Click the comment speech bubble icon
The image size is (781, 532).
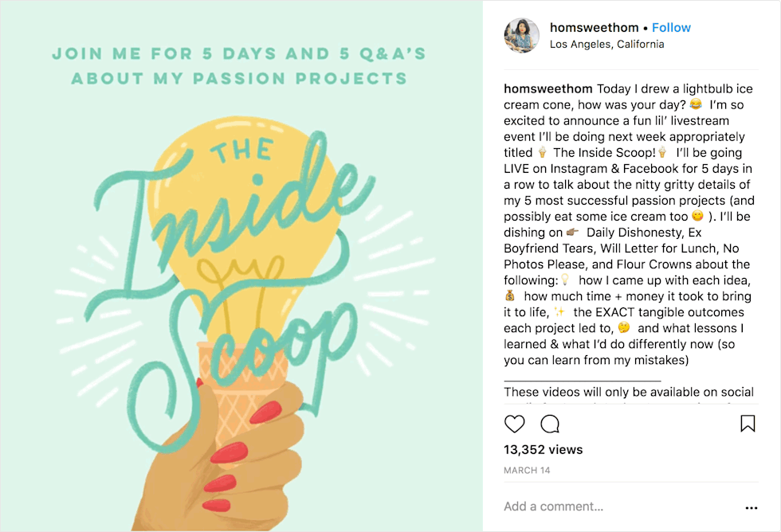point(550,424)
